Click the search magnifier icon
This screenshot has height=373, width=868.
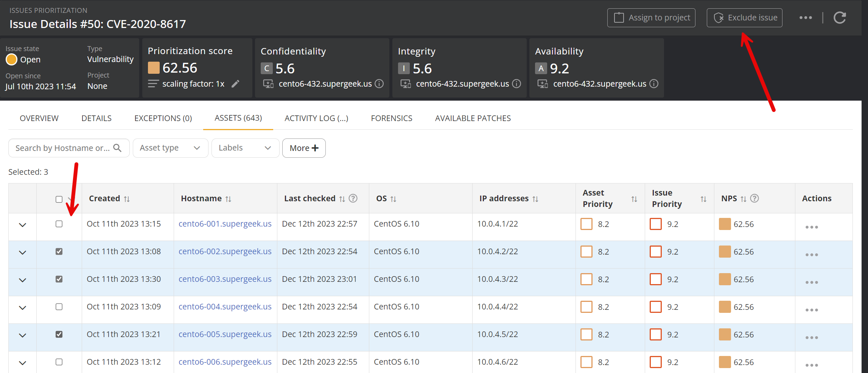tap(118, 148)
